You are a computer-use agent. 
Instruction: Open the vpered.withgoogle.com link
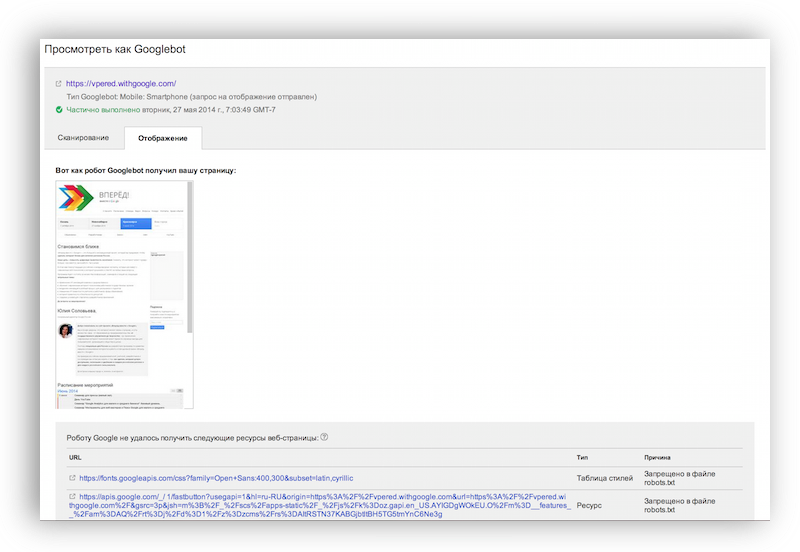tap(121, 83)
